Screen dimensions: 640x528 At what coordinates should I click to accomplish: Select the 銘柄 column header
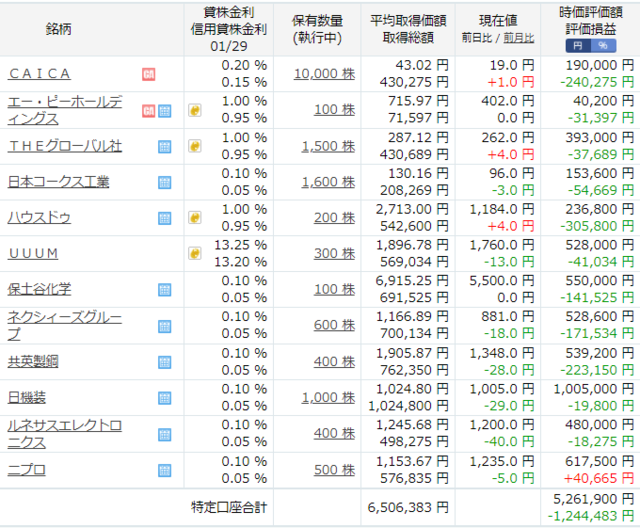[58, 29]
